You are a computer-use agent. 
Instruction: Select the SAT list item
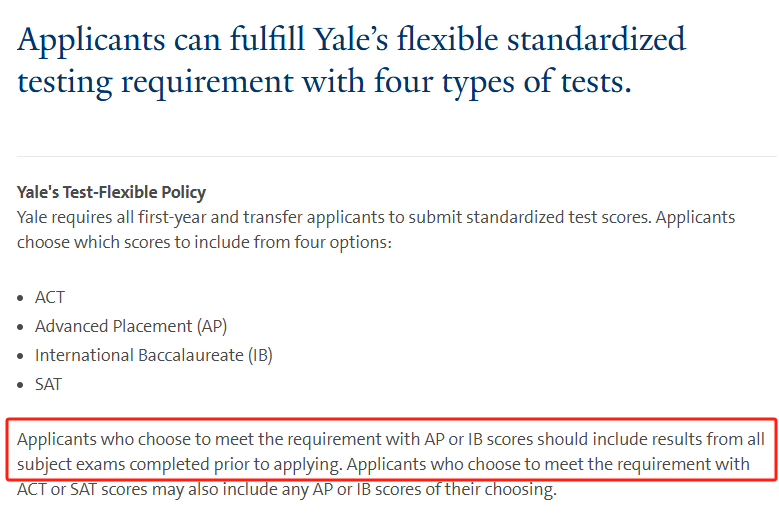click(x=49, y=384)
